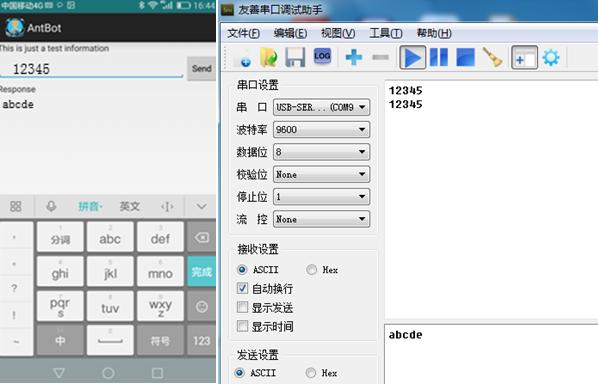The height and width of the screenshot is (384, 598).
Task: Tap the def key
Action: pos(160,237)
